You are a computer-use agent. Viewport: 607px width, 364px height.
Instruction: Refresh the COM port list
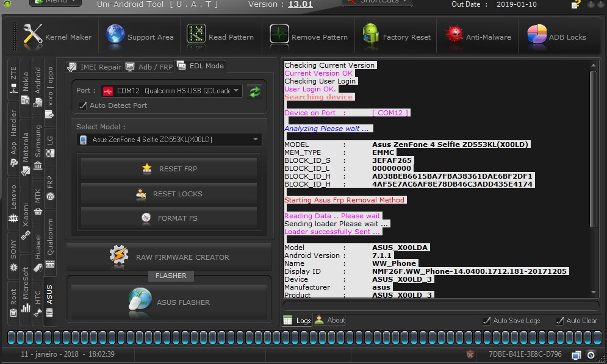(255, 91)
